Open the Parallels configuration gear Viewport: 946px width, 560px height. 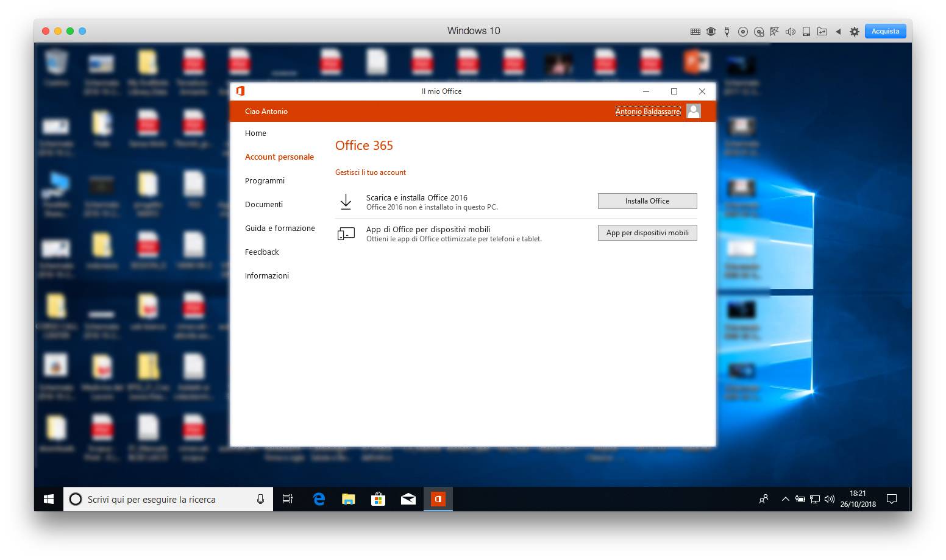[855, 32]
